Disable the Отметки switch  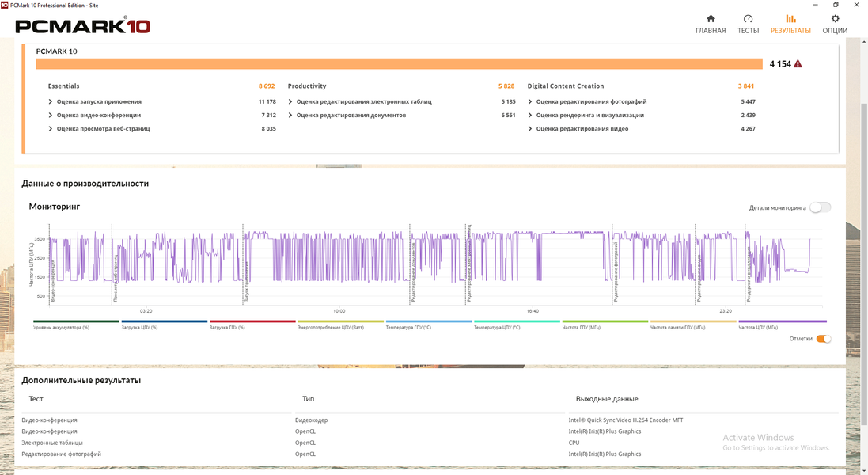pyautogui.click(x=824, y=339)
